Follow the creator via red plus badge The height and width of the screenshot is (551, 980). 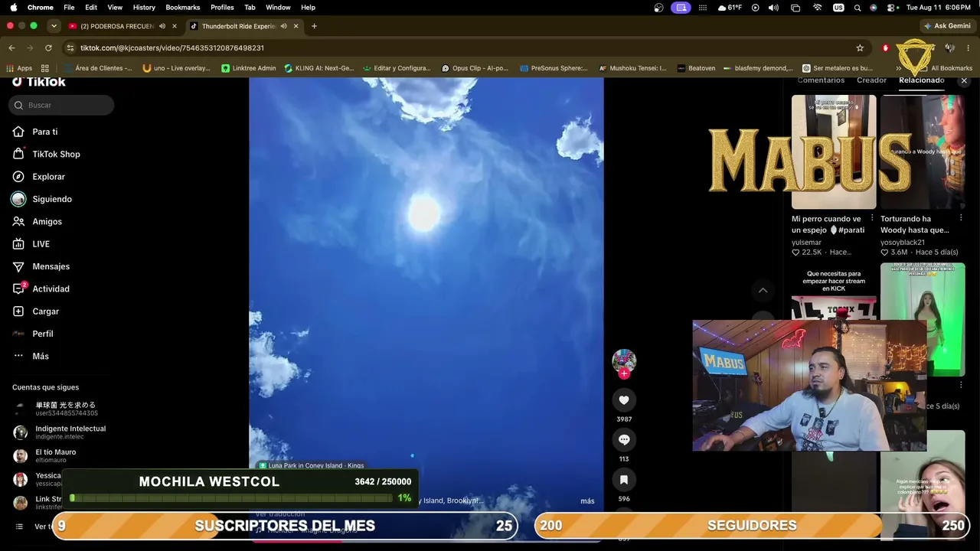[x=624, y=373]
